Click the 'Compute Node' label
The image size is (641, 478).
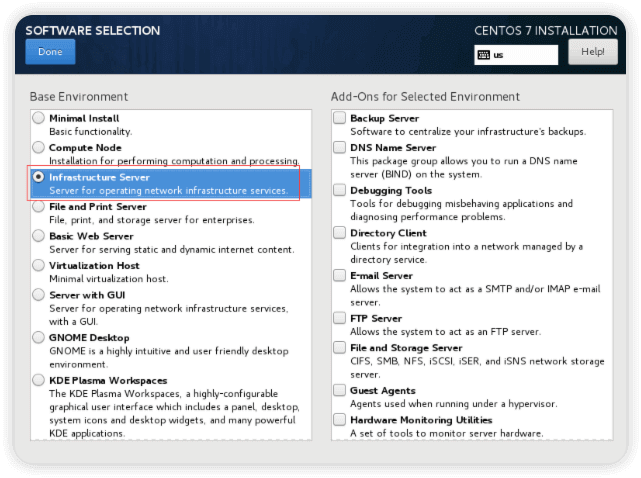(x=85, y=148)
